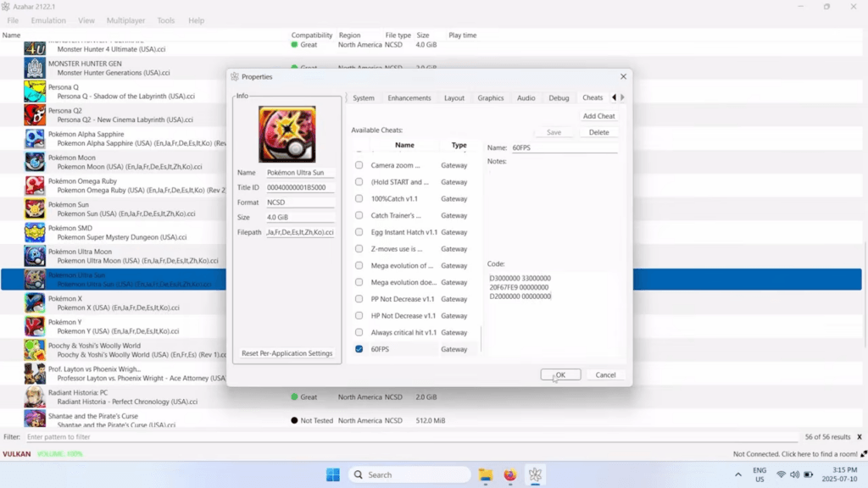Click Reset Per-Application Settings
The height and width of the screenshot is (488, 868).
287,353
